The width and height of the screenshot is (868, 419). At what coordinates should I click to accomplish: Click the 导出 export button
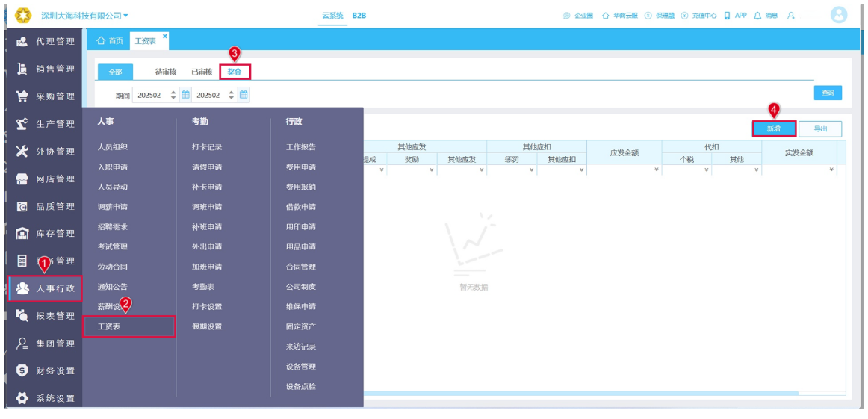pyautogui.click(x=820, y=128)
